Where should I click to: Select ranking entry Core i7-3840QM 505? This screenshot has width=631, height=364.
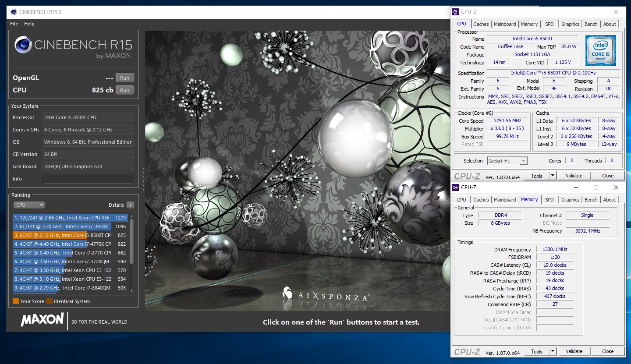pyautogui.click(x=70, y=288)
